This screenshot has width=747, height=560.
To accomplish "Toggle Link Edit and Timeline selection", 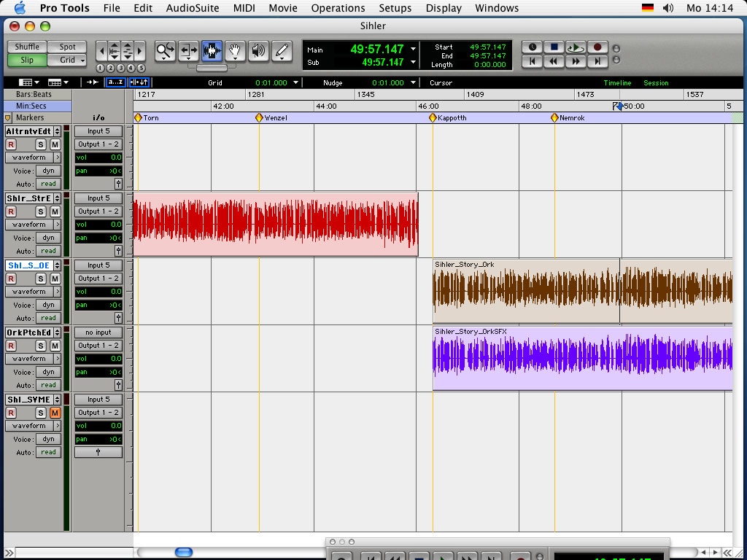I will click(x=139, y=82).
